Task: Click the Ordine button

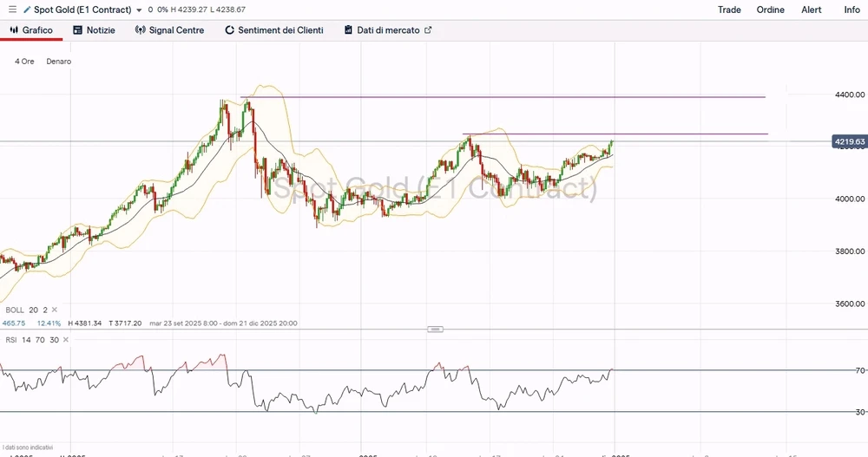Action: [770, 10]
